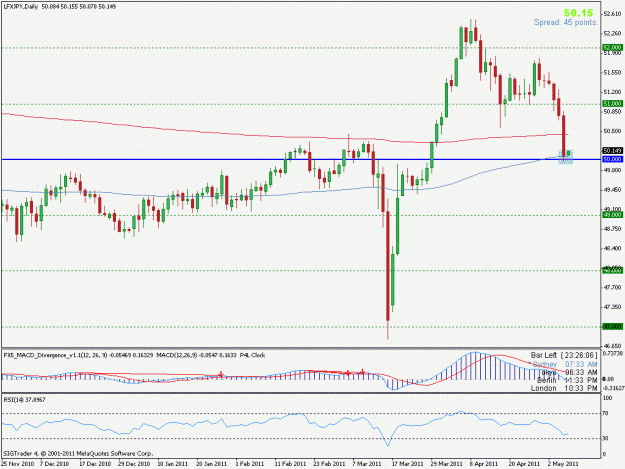Image resolution: width=625 pixels, height=469 pixels.
Task: Click the black 50.149 current price tag
Action: 613,151
